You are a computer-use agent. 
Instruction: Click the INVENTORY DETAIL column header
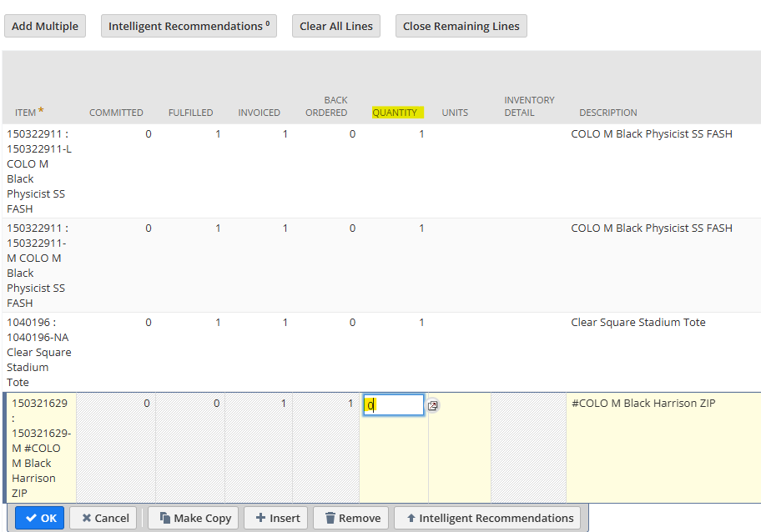529,106
